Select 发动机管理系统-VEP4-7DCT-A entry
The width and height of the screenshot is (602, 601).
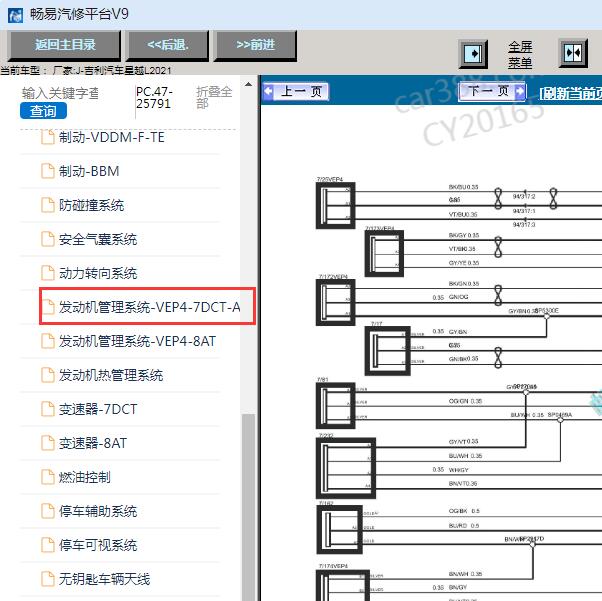click(x=147, y=306)
